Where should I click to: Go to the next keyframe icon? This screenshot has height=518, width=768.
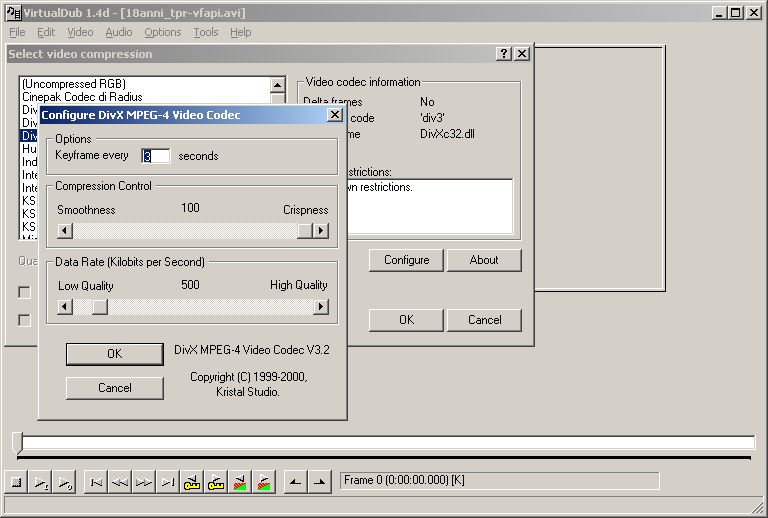216,482
